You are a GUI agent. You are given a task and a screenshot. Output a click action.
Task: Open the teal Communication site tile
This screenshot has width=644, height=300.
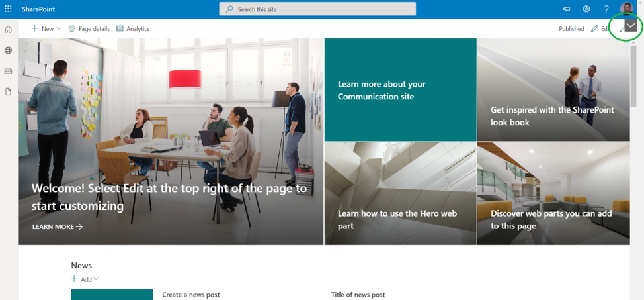pos(400,90)
